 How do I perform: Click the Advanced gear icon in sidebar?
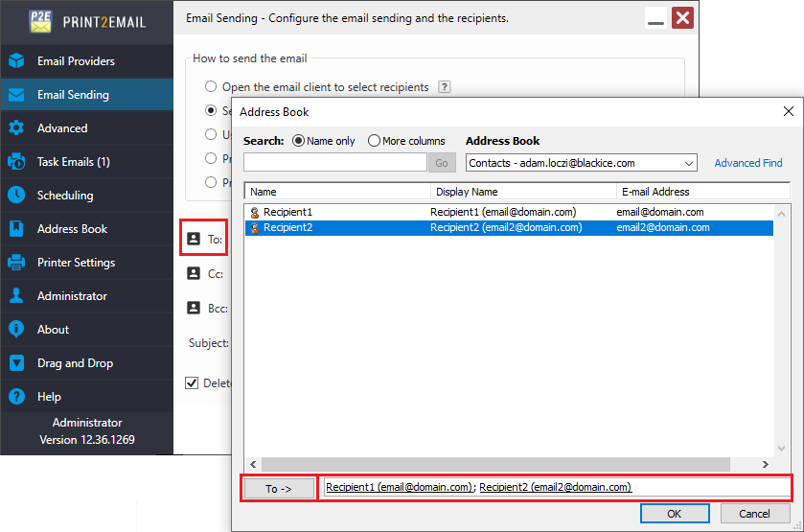16,128
